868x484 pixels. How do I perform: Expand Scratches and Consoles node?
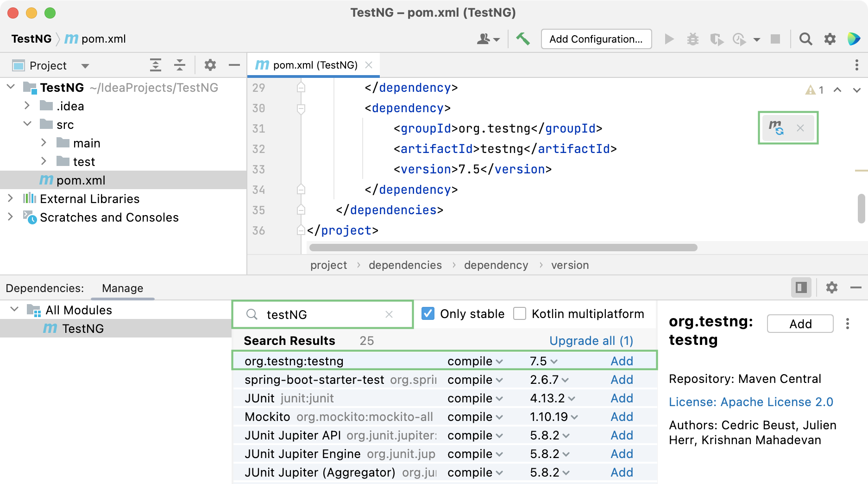(11, 217)
